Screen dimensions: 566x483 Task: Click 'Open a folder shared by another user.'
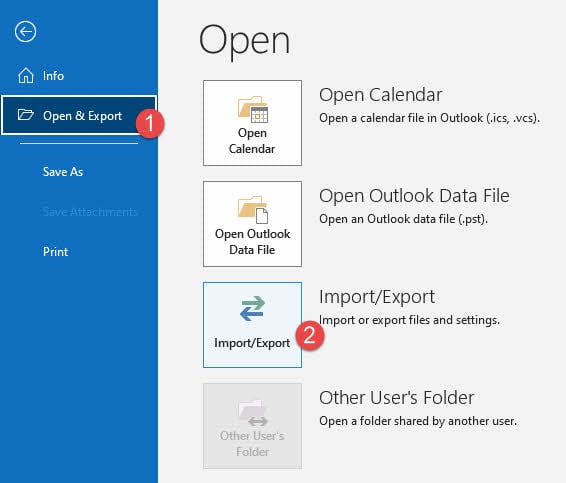[x=418, y=421]
